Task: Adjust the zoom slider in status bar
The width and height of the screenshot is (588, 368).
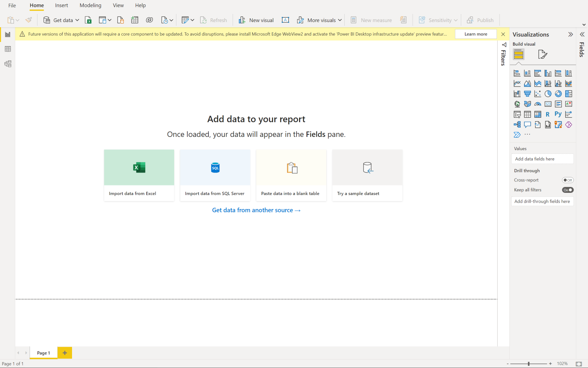Action: point(528,363)
